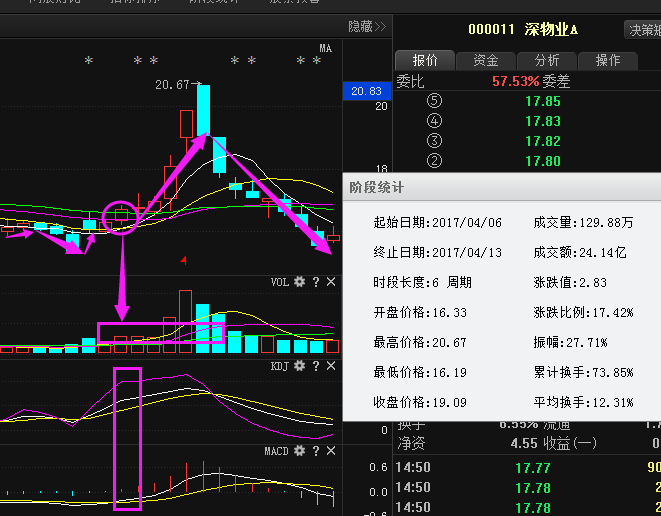Click the MA indicator label on chart

[325, 48]
